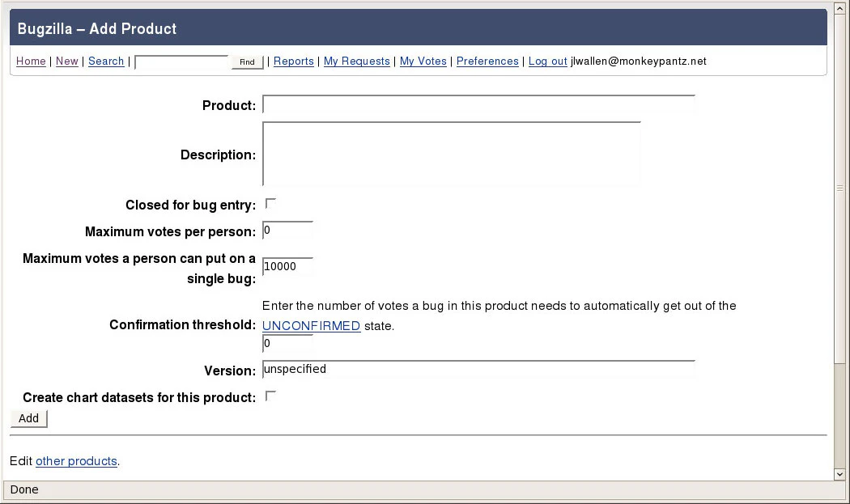The height and width of the screenshot is (504, 850).
Task: Open the Home page link
Action: tap(31, 61)
